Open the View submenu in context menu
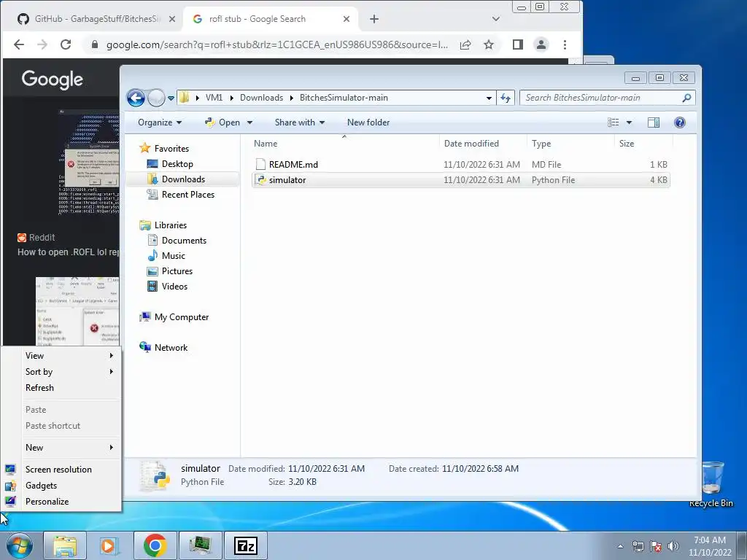Screen dimensions: 747x560 (61, 356)
